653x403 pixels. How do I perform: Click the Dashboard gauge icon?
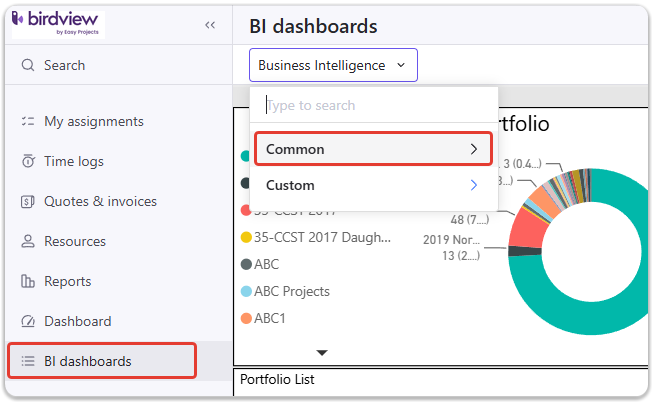28,321
